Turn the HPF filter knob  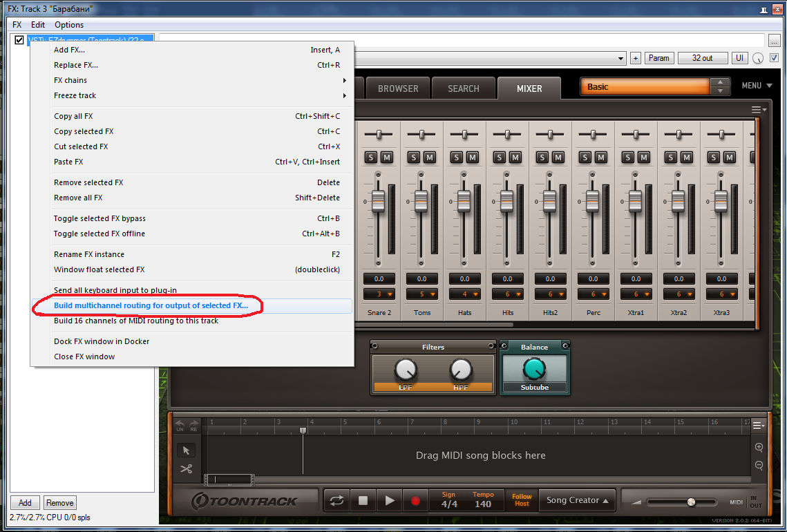461,370
